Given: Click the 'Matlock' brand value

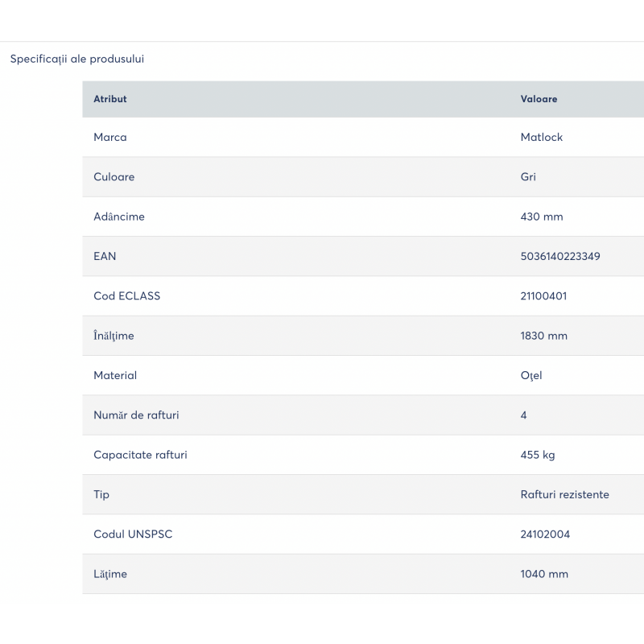Looking at the screenshot, I should (541, 137).
